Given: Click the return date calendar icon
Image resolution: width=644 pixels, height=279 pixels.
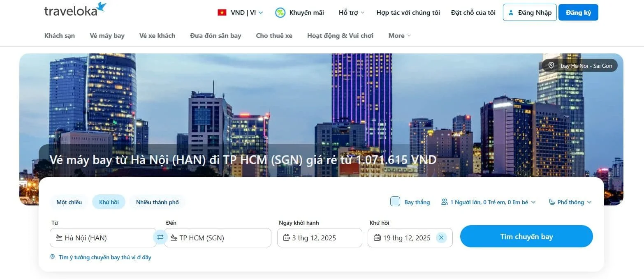Looking at the screenshot, I should pyautogui.click(x=378, y=237).
